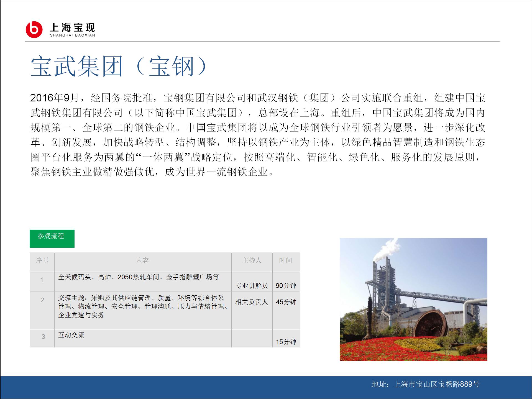This screenshot has width=532, height=399.
Task: Select the 内容 table header cell
Action: (x=143, y=262)
